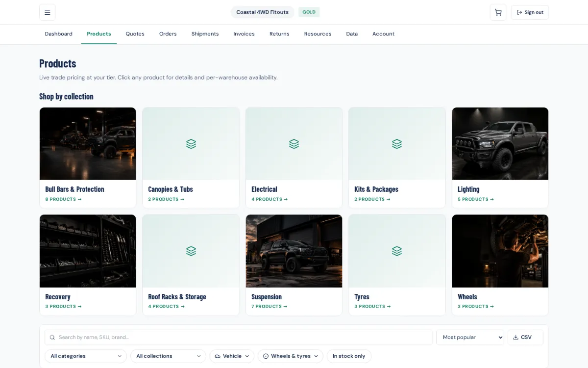588x368 pixels.
Task: Click the Electrical collection title
Action: pyautogui.click(x=264, y=189)
